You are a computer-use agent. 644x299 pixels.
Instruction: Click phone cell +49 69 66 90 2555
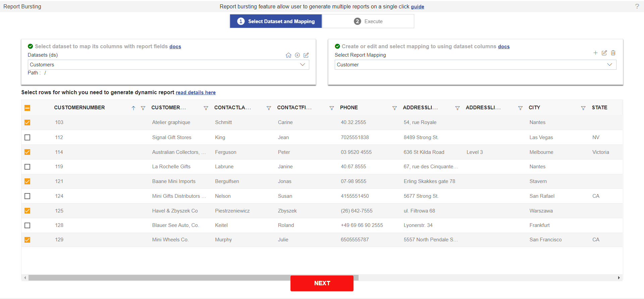[362, 225]
